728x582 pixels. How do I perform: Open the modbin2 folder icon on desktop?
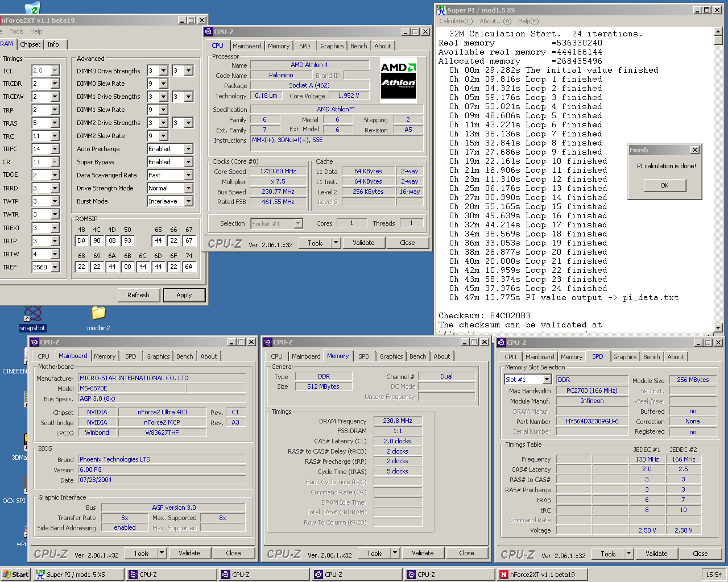[x=99, y=314]
